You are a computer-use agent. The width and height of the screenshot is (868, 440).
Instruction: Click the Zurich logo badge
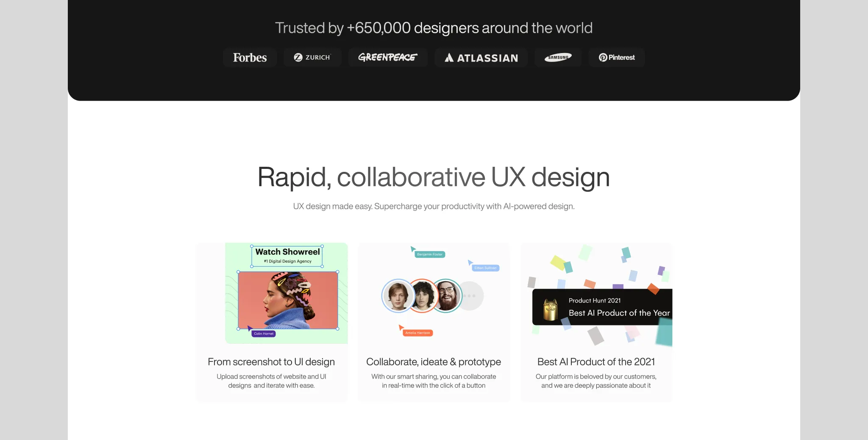(x=312, y=57)
